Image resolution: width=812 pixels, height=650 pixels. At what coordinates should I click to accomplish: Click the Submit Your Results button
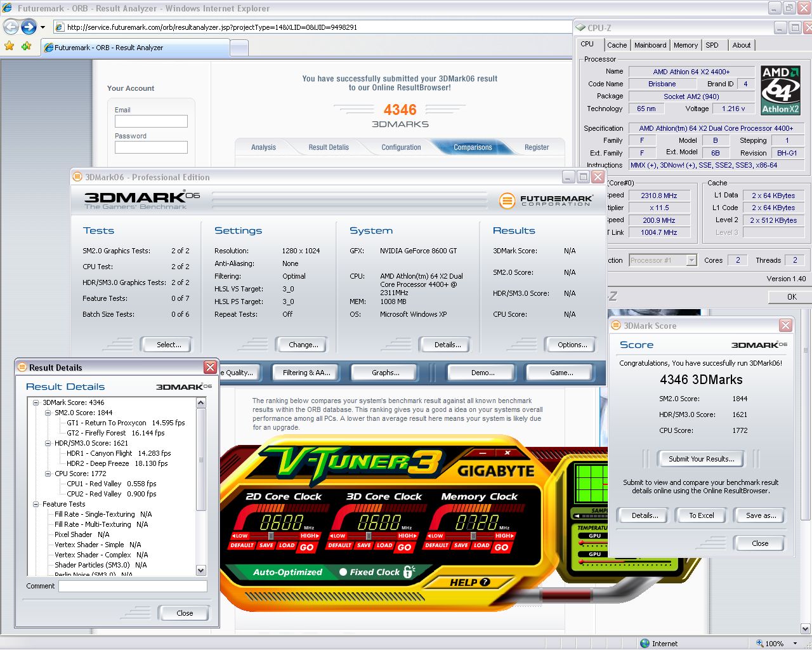tap(701, 459)
